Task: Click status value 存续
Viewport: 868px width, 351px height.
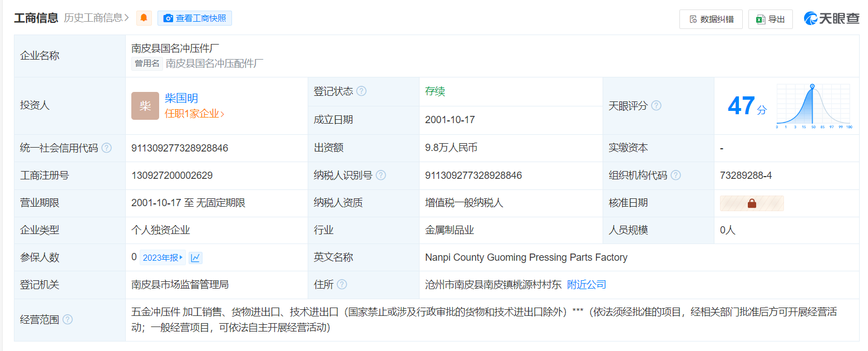Action: [x=435, y=91]
